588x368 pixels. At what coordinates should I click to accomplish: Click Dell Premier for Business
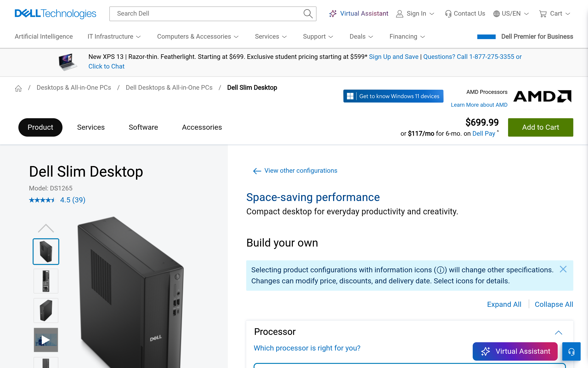(537, 37)
